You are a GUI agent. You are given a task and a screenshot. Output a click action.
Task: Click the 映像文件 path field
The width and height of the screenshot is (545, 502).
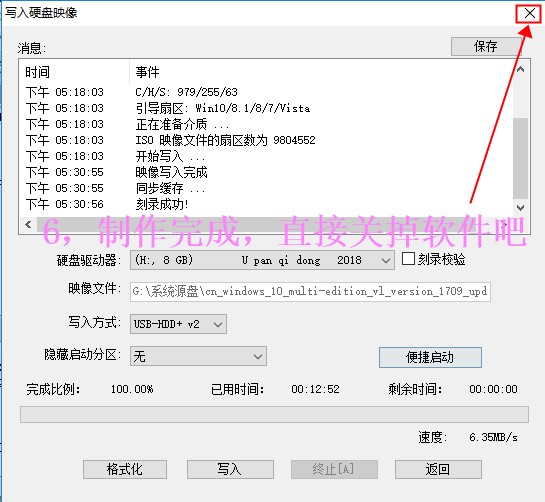[x=310, y=291]
